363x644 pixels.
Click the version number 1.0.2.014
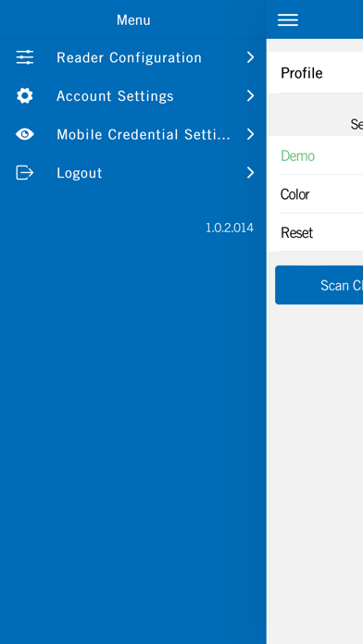click(230, 228)
